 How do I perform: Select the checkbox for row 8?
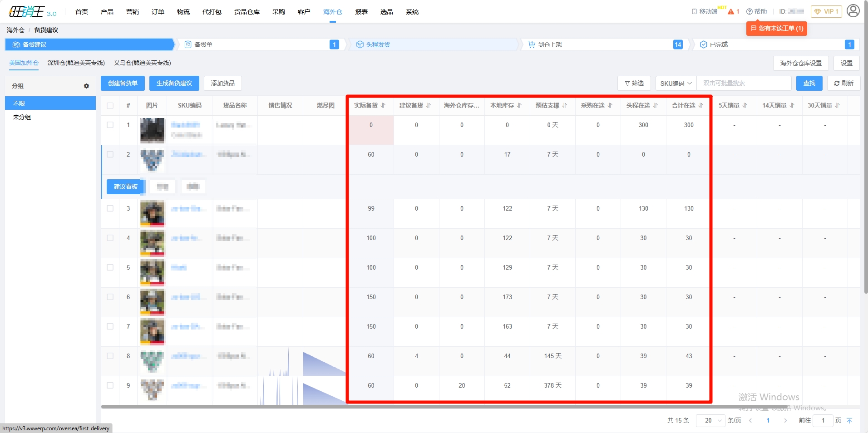110,356
